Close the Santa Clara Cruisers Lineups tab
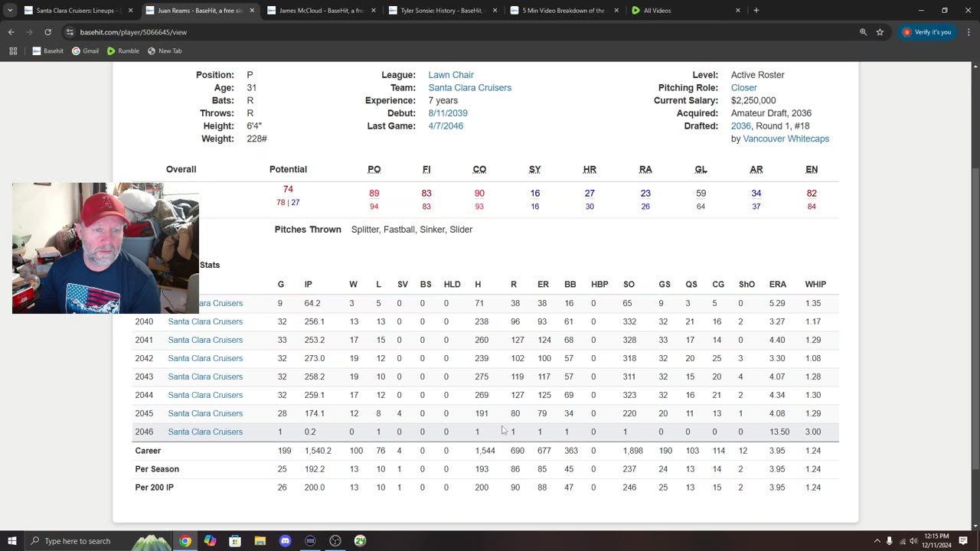The width and height of the screenshot is (980, 551). [x=130, y=11]
